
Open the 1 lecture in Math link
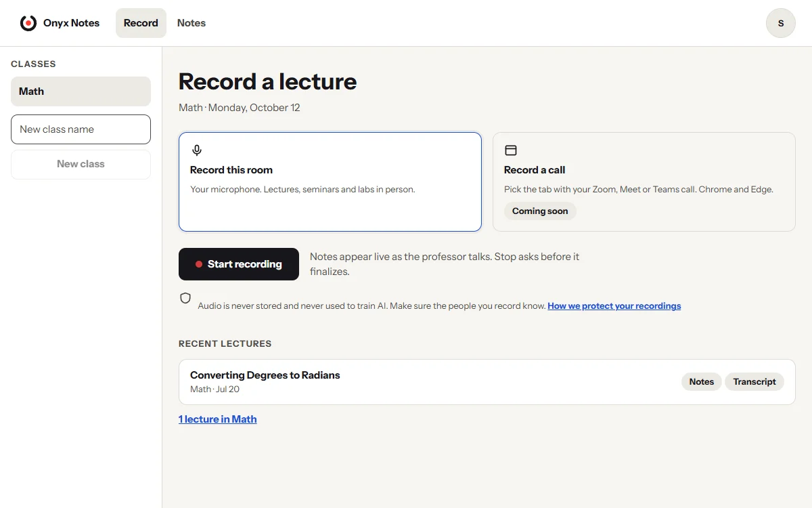pyautogui.click(x=218, y=419)
